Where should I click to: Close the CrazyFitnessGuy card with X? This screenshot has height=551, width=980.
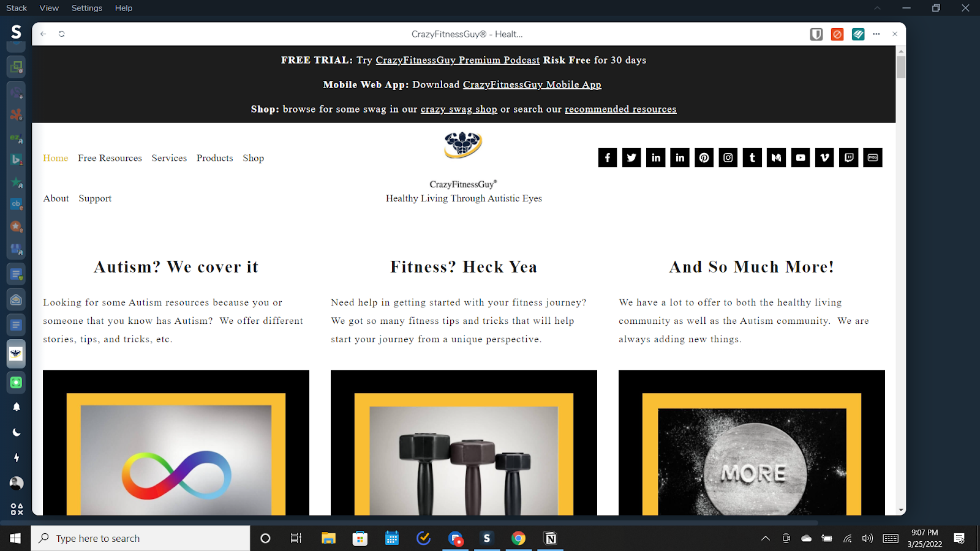[x=895, y=34]
